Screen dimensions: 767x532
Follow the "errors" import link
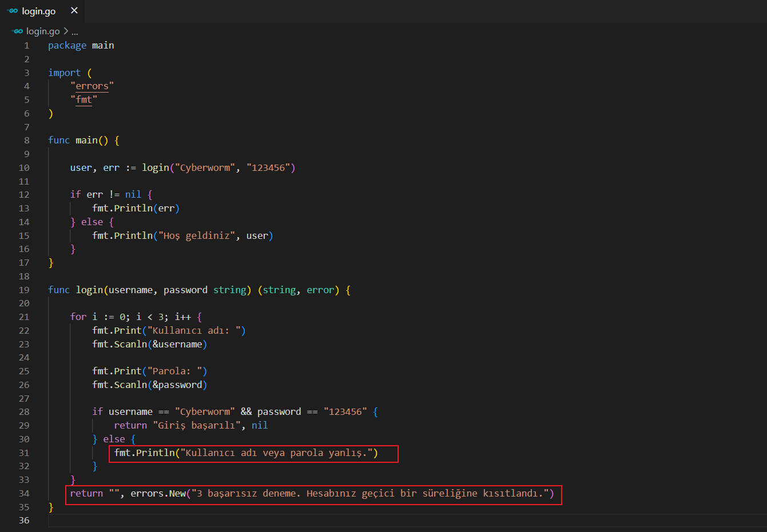[x=92, y=86]
